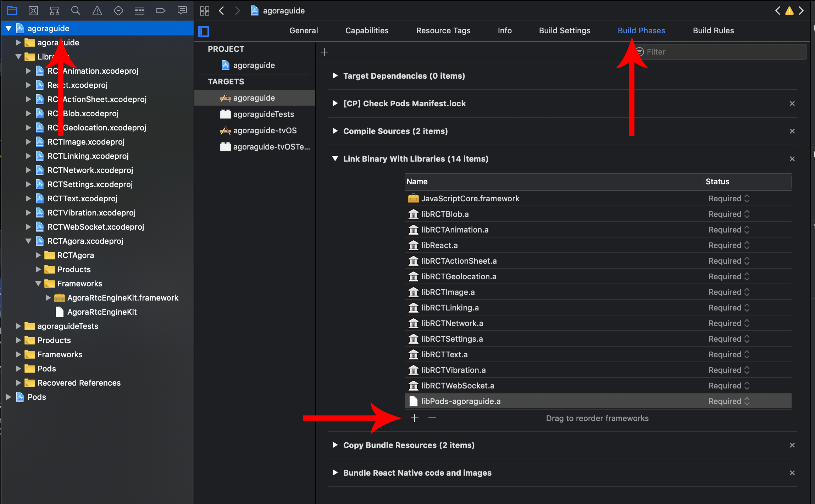Change libPods-agoraguide.a Required status
Image resolution: width=815 pixels, height=504 pixels.
click(729, 401)
